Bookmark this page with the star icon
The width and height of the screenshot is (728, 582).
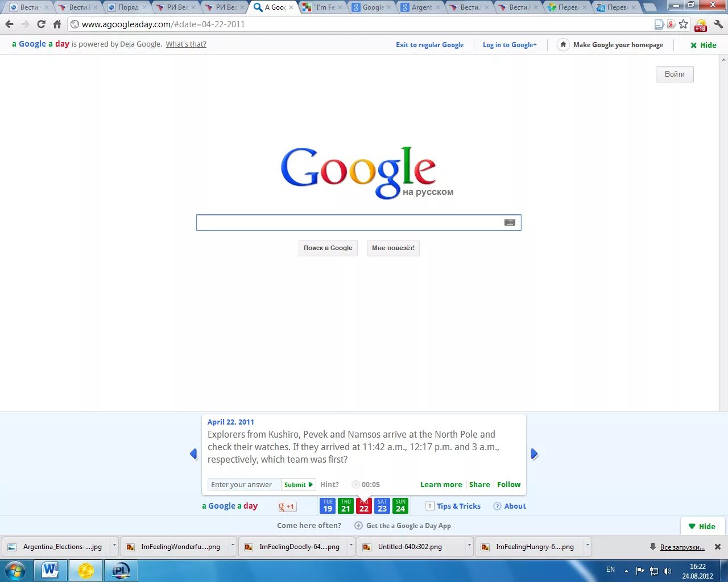tap(684, 24)
